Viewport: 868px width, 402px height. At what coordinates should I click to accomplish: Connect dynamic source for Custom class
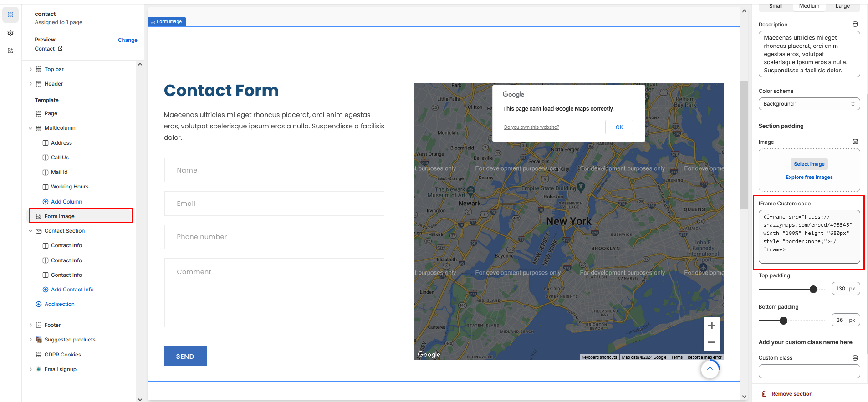tap(855, 358)
